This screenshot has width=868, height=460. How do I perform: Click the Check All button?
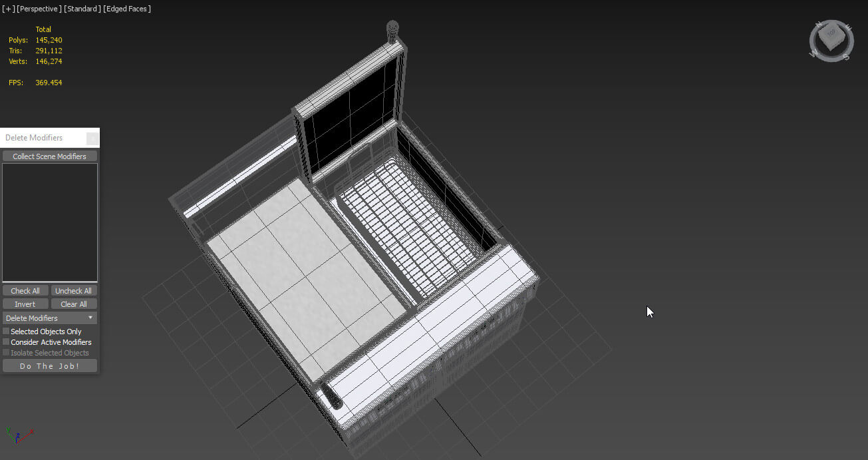coord(25,291)
